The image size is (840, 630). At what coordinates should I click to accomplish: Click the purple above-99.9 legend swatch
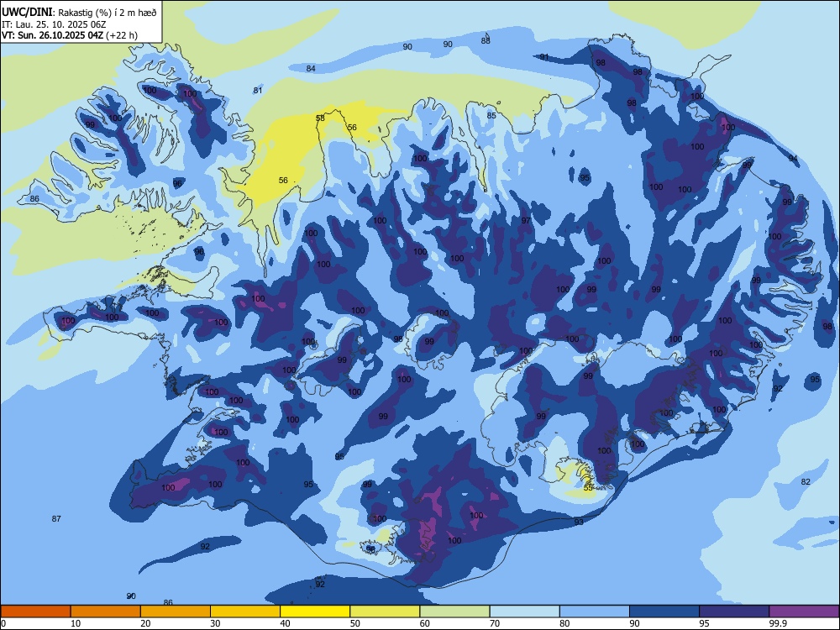point(804,612)
